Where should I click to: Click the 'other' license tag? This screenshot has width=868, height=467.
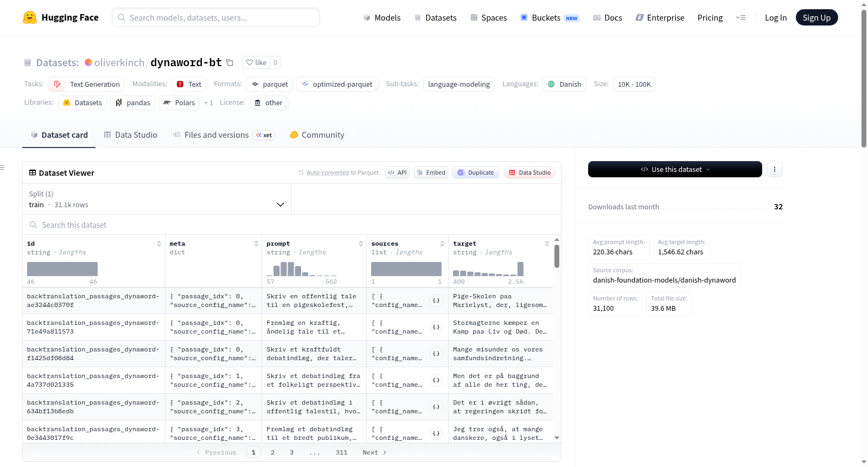click(269, 103)
